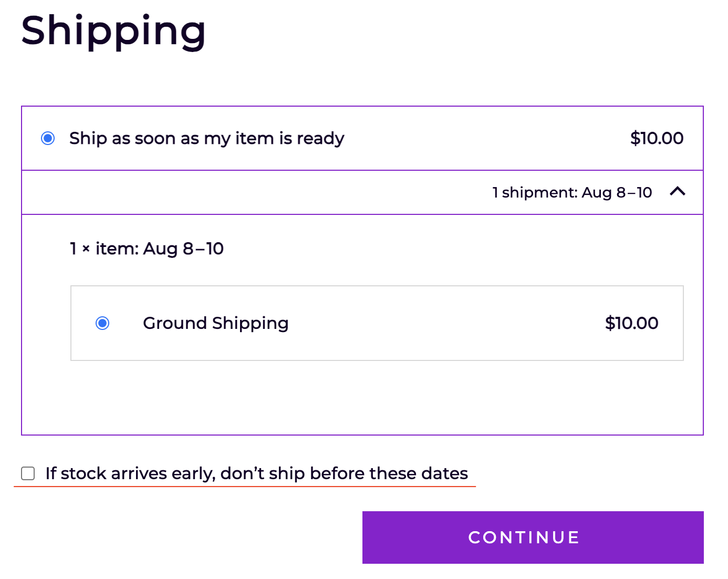This screenshot has height=579, width=728.
Task: Select the Ground Shipping radio button
Action: point(102,323)
